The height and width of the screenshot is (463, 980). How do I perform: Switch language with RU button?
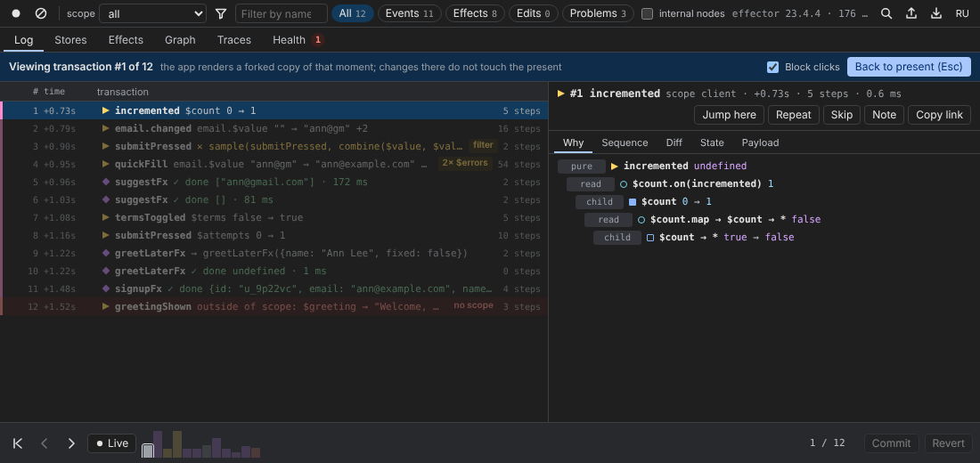(962, 13)
